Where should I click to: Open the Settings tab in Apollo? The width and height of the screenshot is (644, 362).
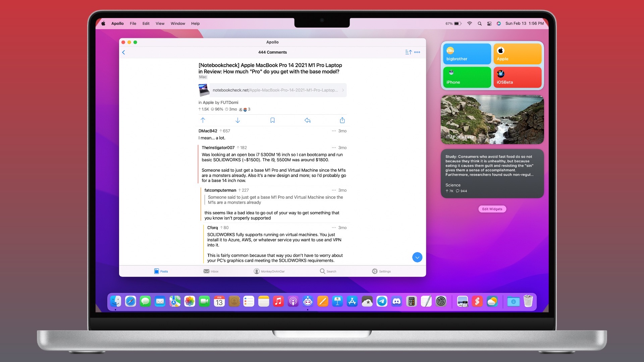(381, 271)
